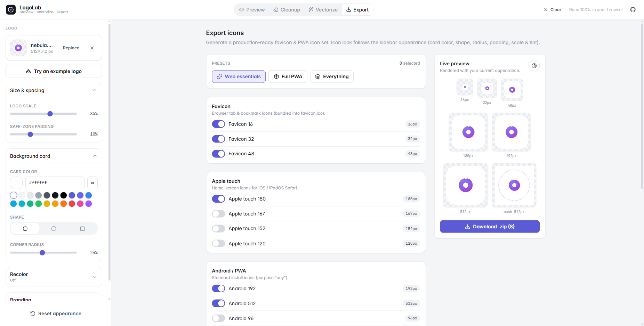Choose the Full PWA preset
This screenshot has width=644, height=326.
288,76
